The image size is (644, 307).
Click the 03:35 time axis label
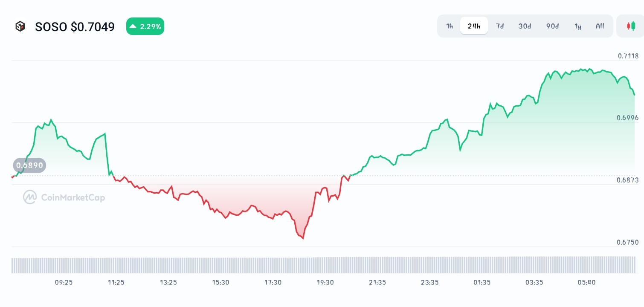pos(534,282)
